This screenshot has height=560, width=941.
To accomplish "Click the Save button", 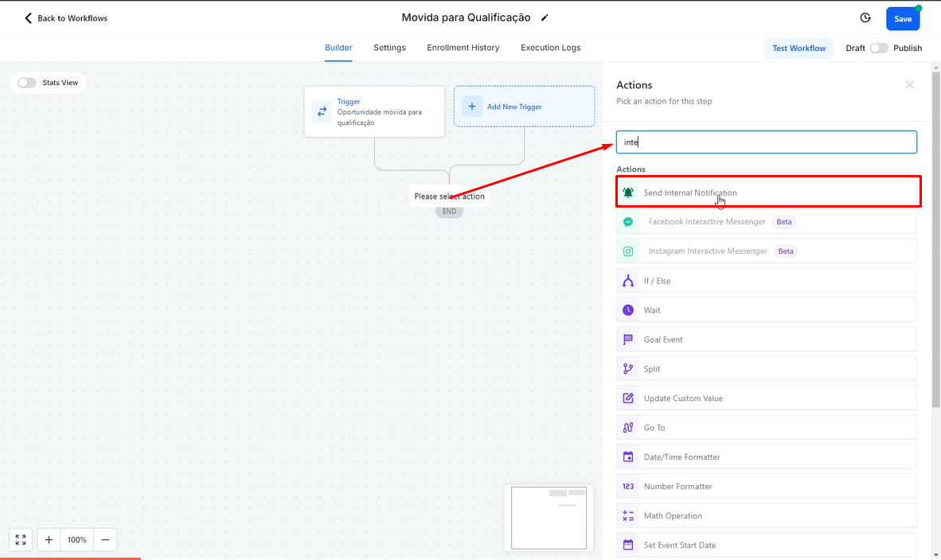I will (x=903, y=18).
